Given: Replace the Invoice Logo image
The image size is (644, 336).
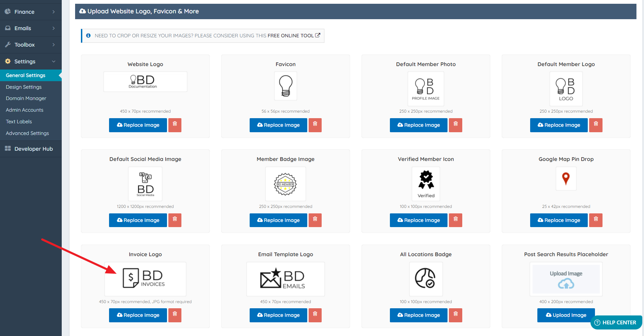Looking at the screenshot, I should (138, 315).
